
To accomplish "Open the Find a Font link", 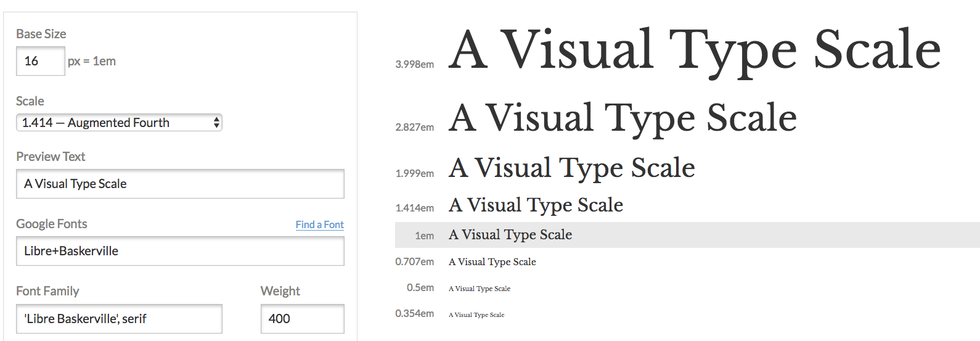I will pos(320,224).
